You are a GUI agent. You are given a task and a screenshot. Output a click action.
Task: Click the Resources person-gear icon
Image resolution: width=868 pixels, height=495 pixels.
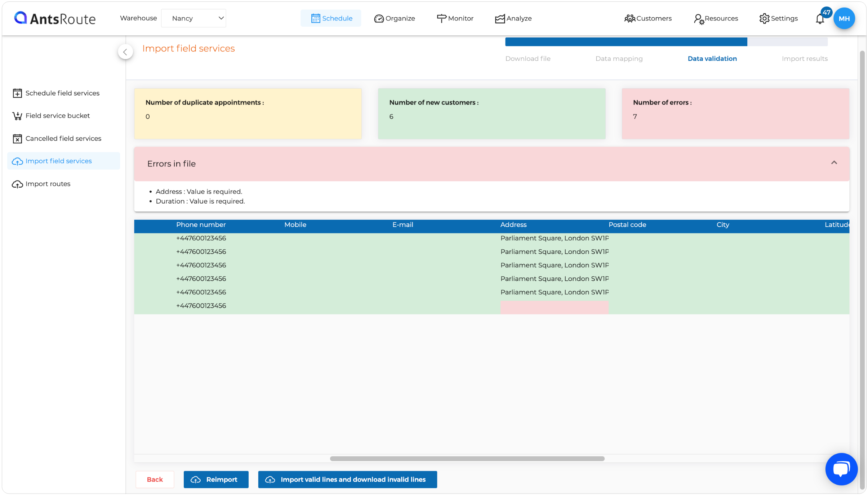(x=699, y=19)
